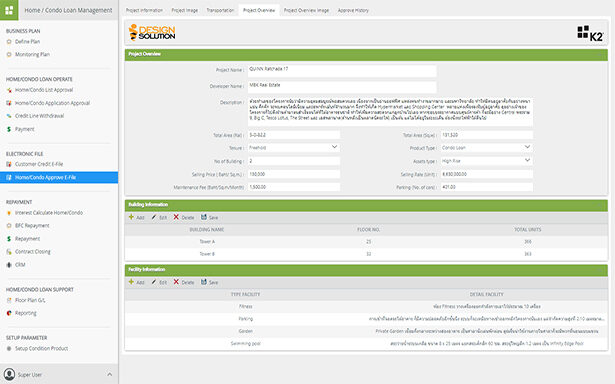Click Delete X icon in Building Information
615x384 pixels.
tap(176, 217)
